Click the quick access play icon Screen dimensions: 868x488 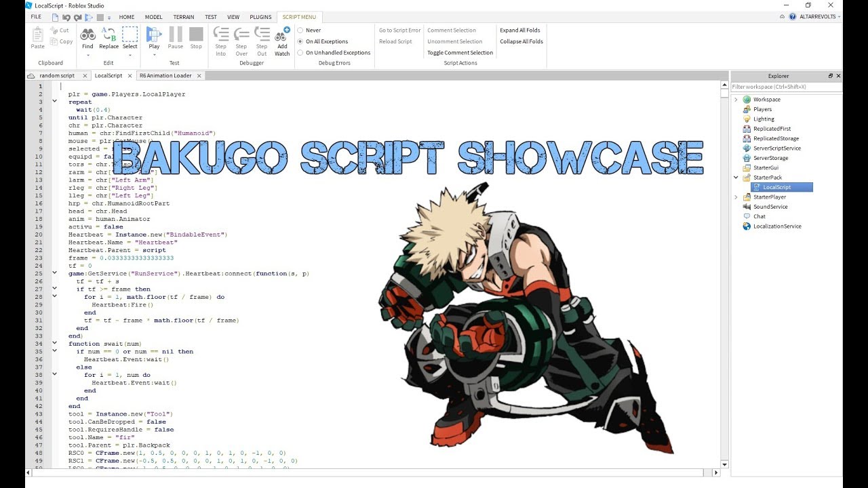point(90,17)
